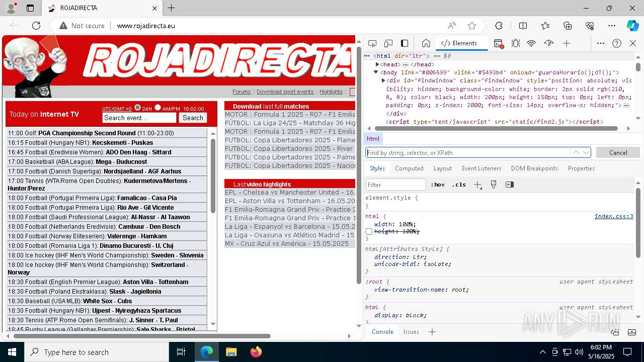Viewport: 644px width, 362px height.
Task: Open the Download sport events link
Action: [x=285, y=92]
